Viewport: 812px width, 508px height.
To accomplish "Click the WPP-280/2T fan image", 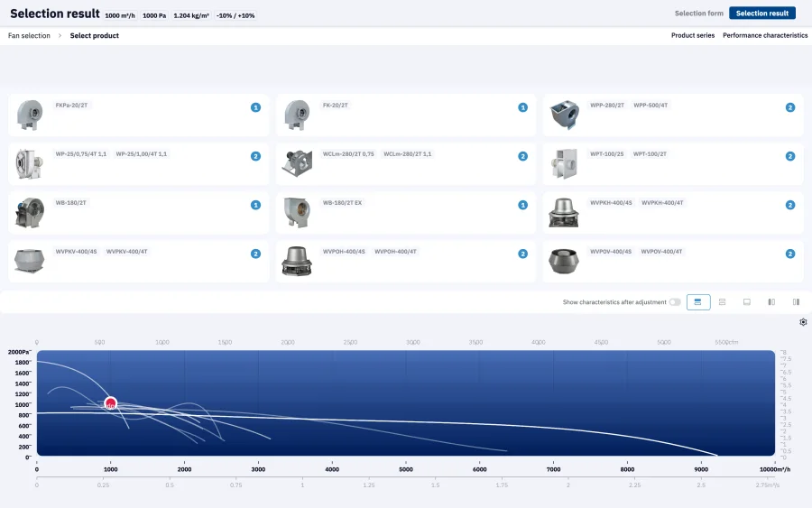I will point(565,115).
